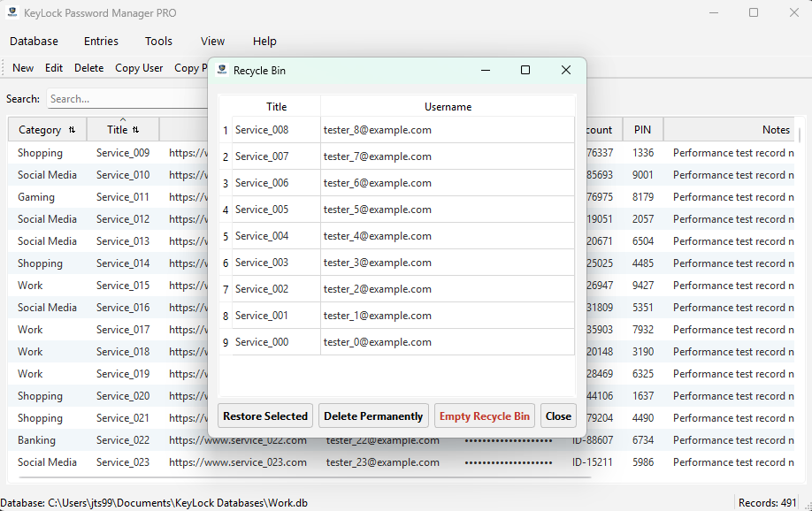Click PIN value 9001
This screenshot has width=812, height=511.
(643, 175)
